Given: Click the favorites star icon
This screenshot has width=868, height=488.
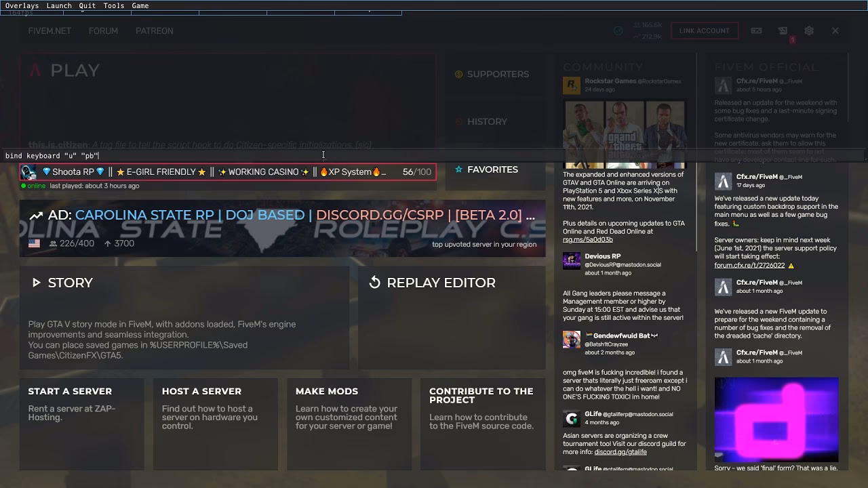Looking at the screenshot, I should pyautogui.click(x=459, y=169).
